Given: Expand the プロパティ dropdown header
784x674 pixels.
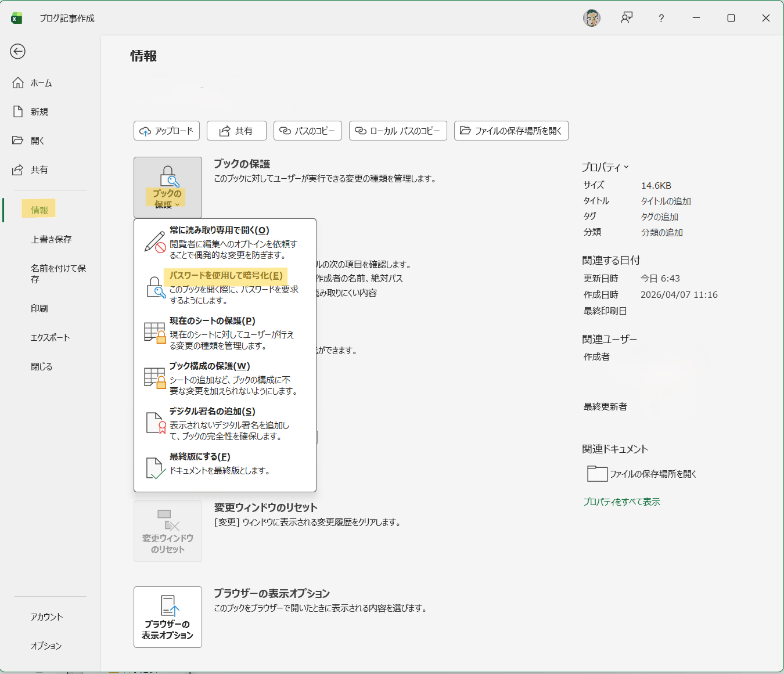Looking at the screenshot, I should pyautogui.click(x=605, y=167).
